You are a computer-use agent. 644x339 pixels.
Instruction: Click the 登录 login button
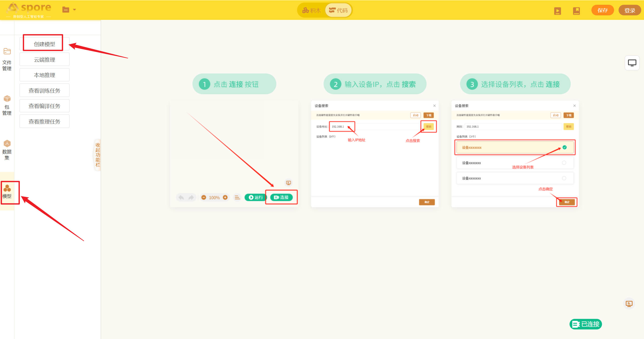pos(629,10)
